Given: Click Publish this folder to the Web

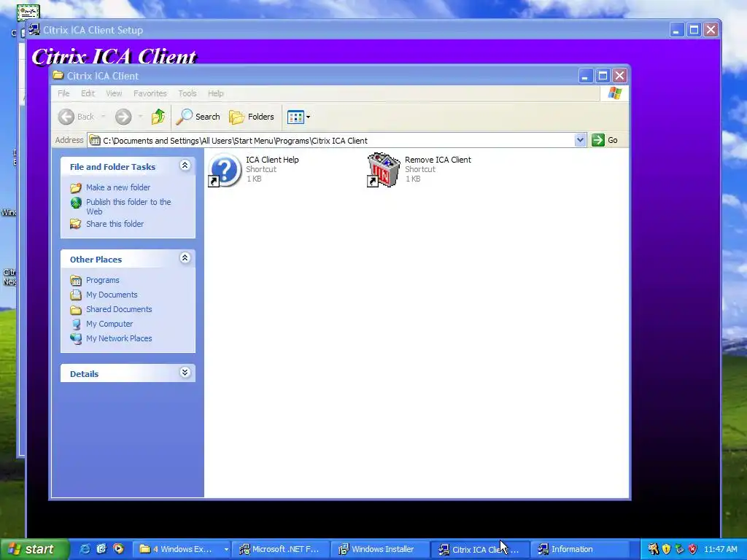Looking at the screenshot, I should click(x=128, y=206).
